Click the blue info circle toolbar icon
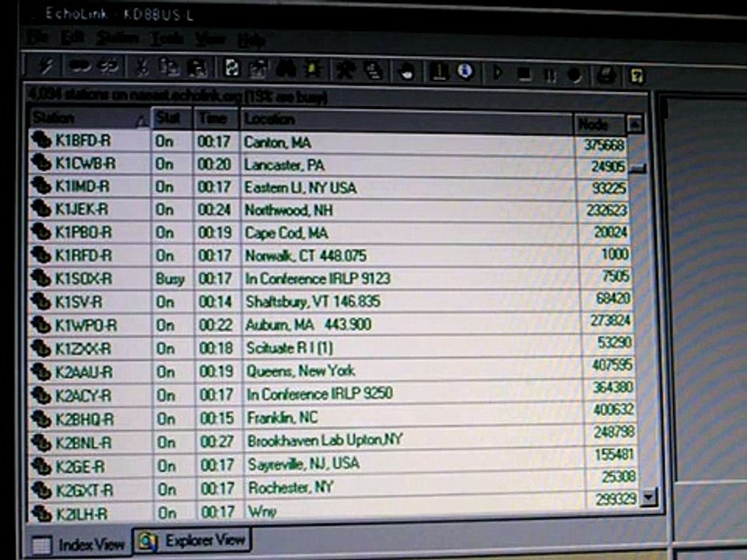Viewport: 747px width, 560px height. coord(465,72)
